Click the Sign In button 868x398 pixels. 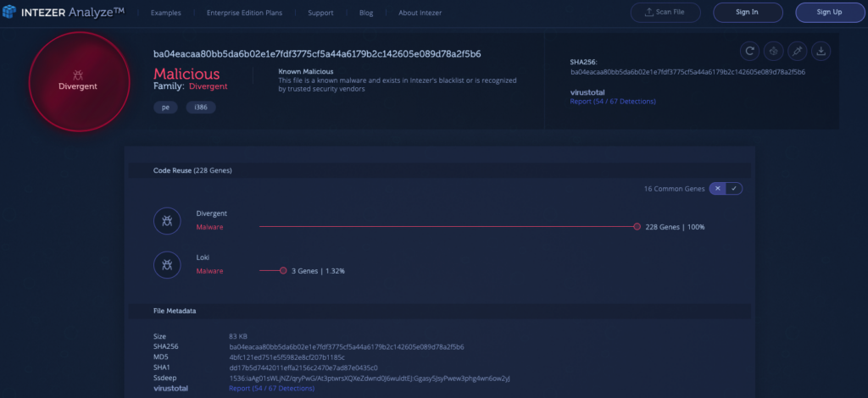tap(748, 13)
